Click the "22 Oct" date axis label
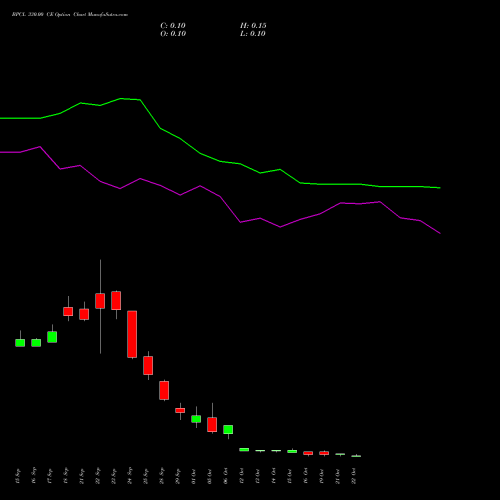This screenshot has width=500, height=500. 354,476
